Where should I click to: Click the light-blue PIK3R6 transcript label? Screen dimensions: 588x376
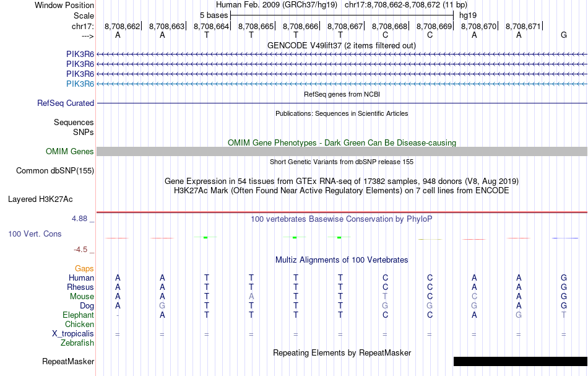click(x=80, y=84)
